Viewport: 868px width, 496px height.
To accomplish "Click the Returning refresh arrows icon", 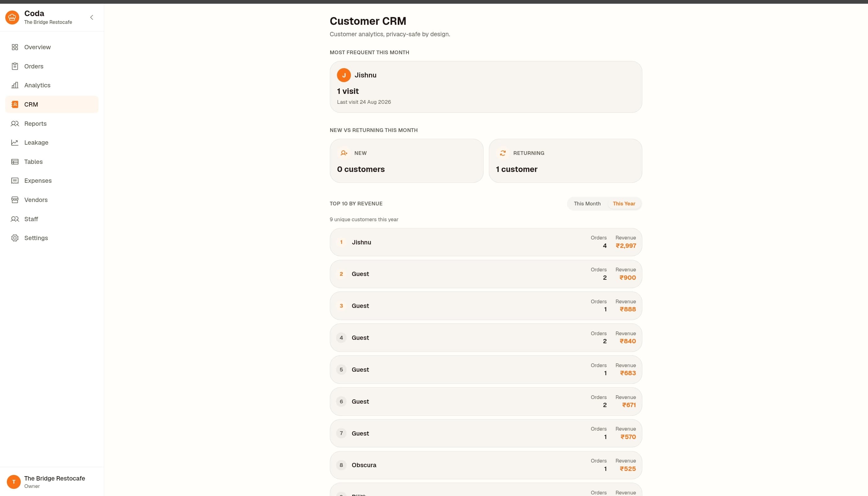I will (x=503, y=153).
